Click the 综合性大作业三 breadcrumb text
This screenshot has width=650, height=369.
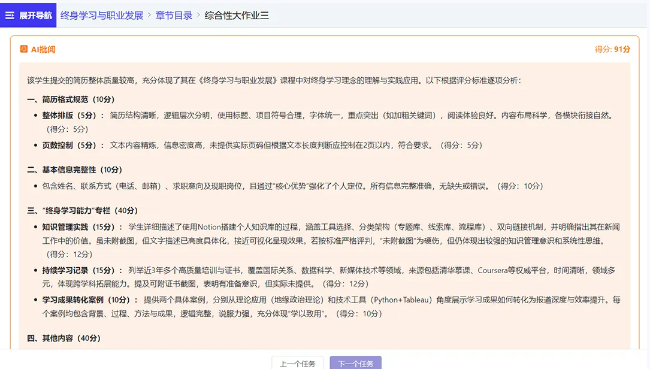(237, 15)
